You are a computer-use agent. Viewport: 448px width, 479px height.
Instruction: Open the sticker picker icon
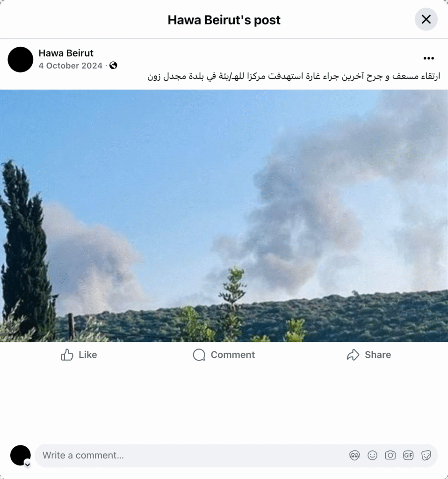point(426,456)
